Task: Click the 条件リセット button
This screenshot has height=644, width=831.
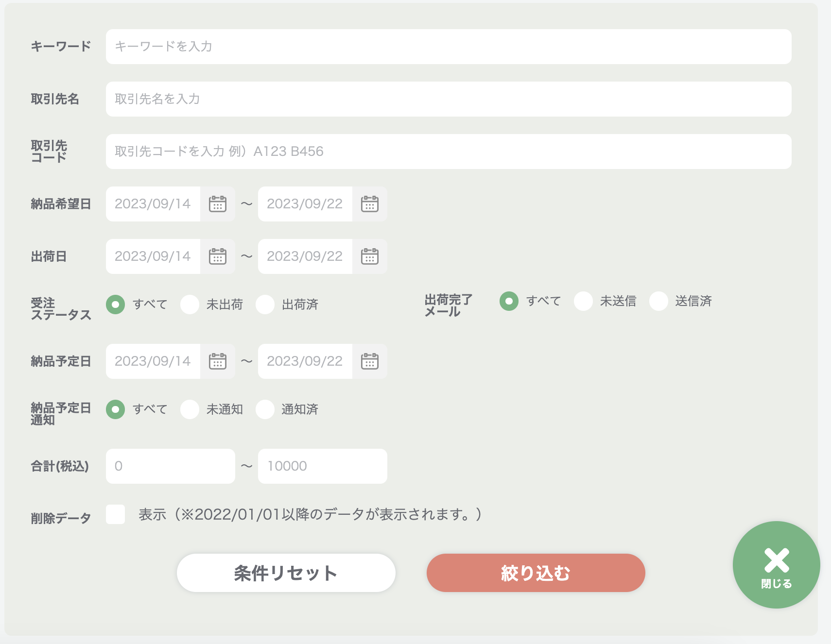Action: click(286, 573)
